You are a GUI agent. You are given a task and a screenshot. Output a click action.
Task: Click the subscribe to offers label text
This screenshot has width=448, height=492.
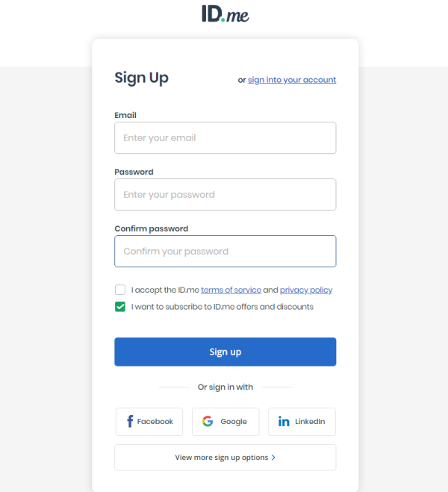point(223,307)
